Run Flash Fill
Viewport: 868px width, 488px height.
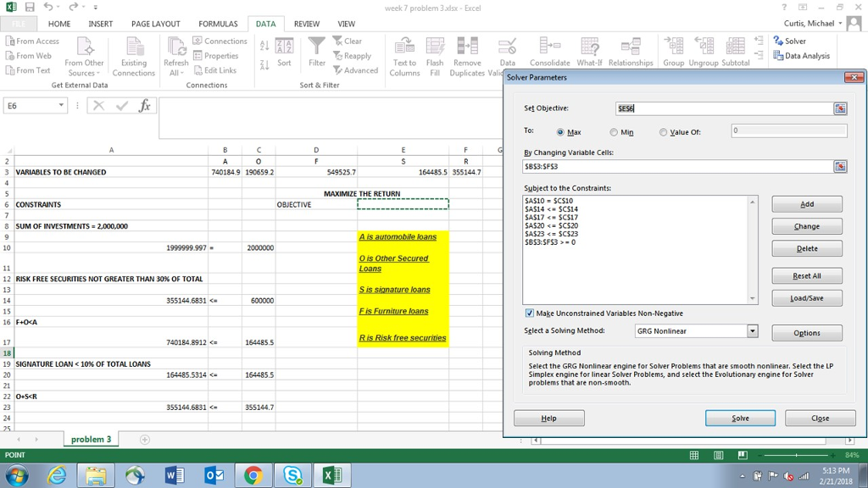click(x=435, y=57)
